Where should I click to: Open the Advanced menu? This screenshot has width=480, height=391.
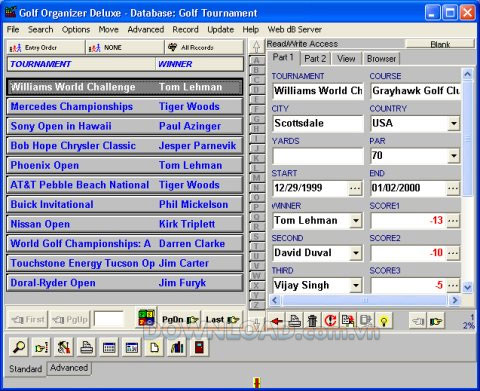point(146,29)
